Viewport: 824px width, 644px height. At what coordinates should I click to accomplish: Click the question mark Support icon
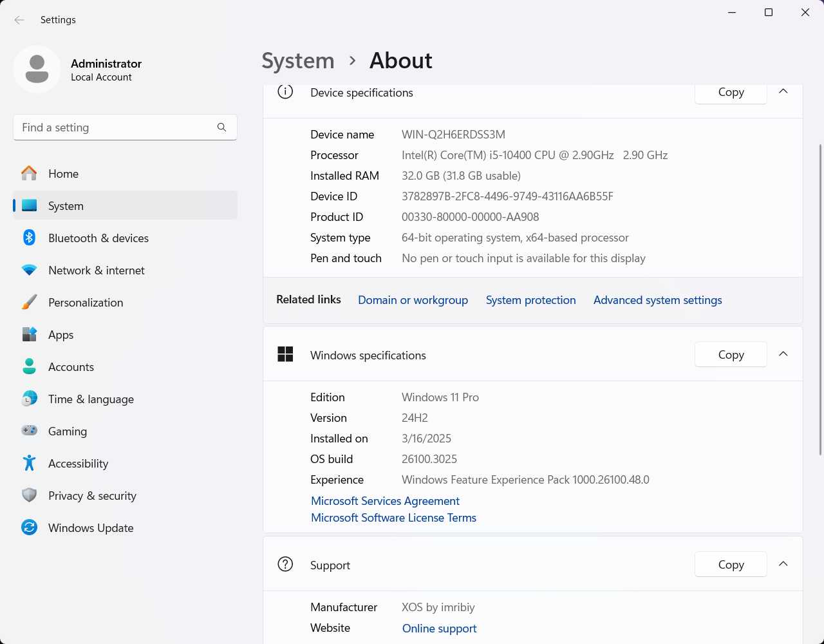coord(285,564)
